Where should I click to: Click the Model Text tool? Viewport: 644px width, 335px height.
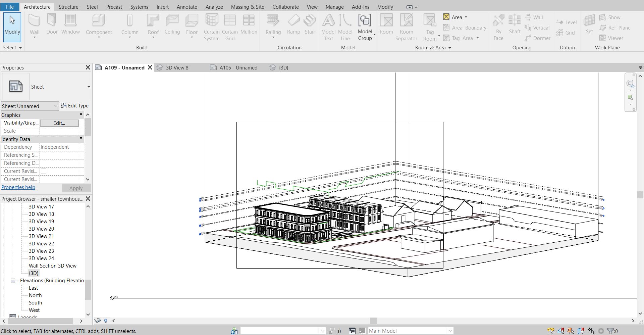tap(328, 28)
